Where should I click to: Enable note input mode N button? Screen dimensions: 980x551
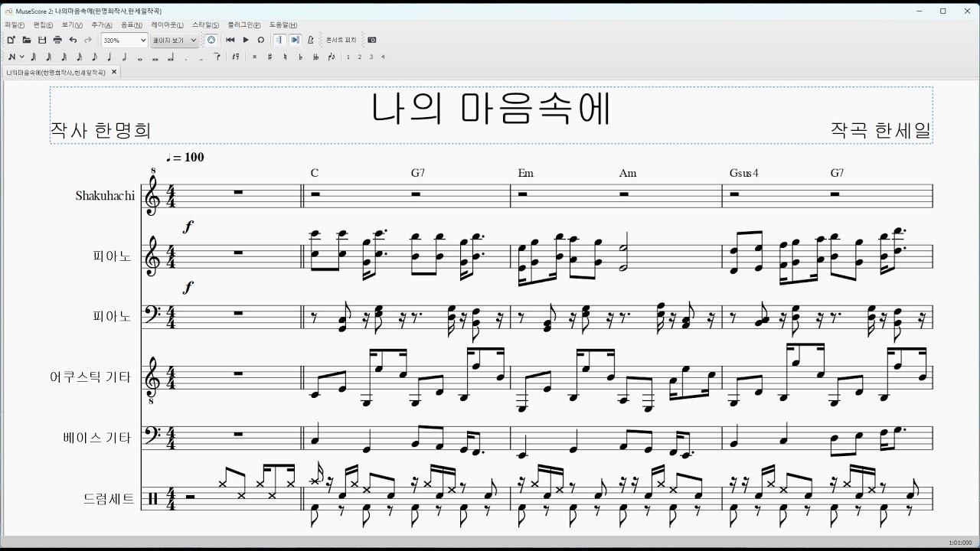[11, 57]
